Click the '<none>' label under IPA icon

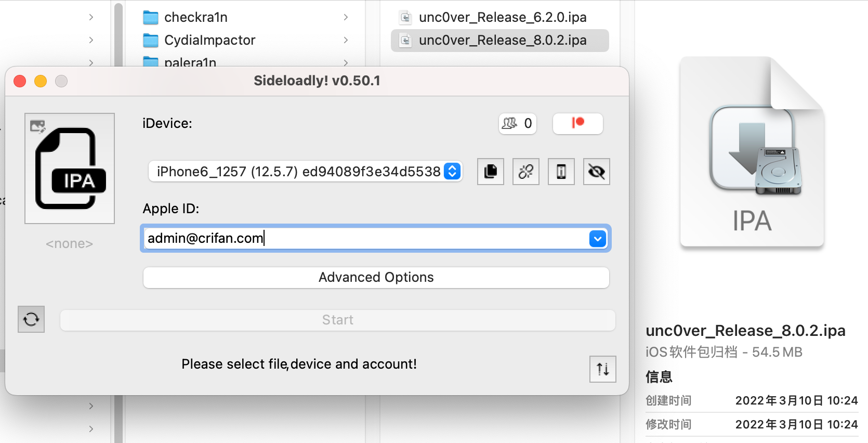tap(69, 244)
